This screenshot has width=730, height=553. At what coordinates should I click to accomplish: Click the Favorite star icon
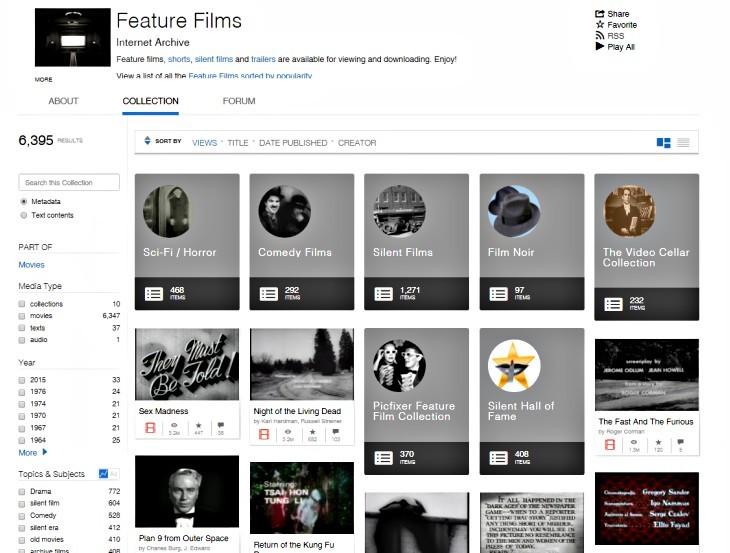[600, 25]
